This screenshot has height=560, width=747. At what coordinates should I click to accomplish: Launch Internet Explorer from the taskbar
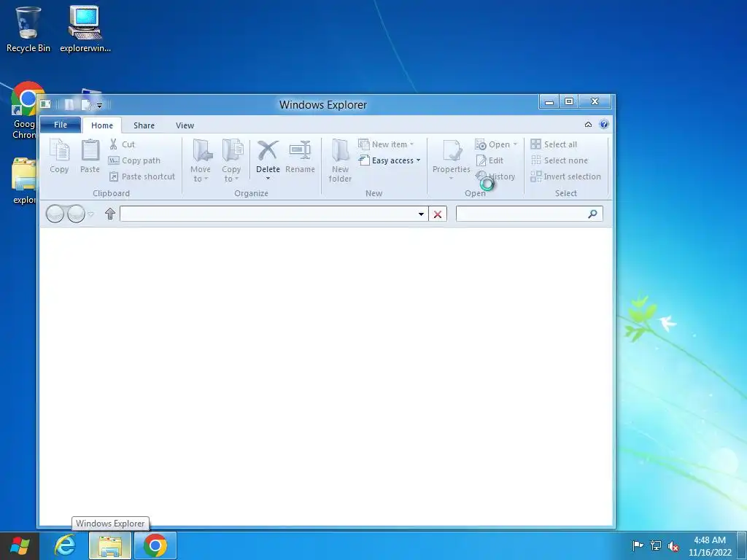65,545
